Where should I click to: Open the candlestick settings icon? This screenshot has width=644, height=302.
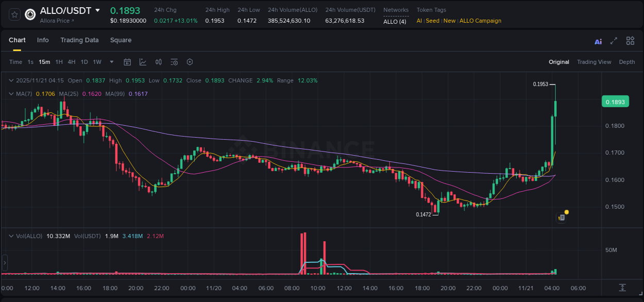158,62
